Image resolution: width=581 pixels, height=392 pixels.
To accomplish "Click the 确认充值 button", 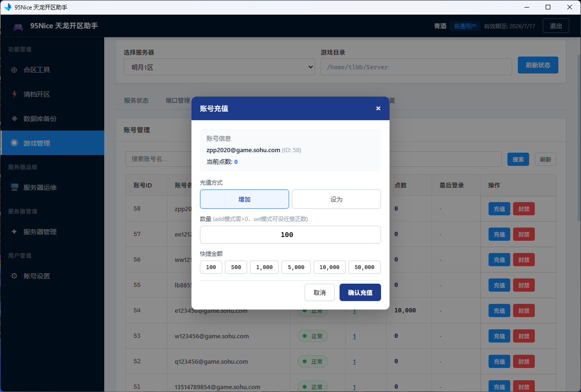I will coord(360,293).
